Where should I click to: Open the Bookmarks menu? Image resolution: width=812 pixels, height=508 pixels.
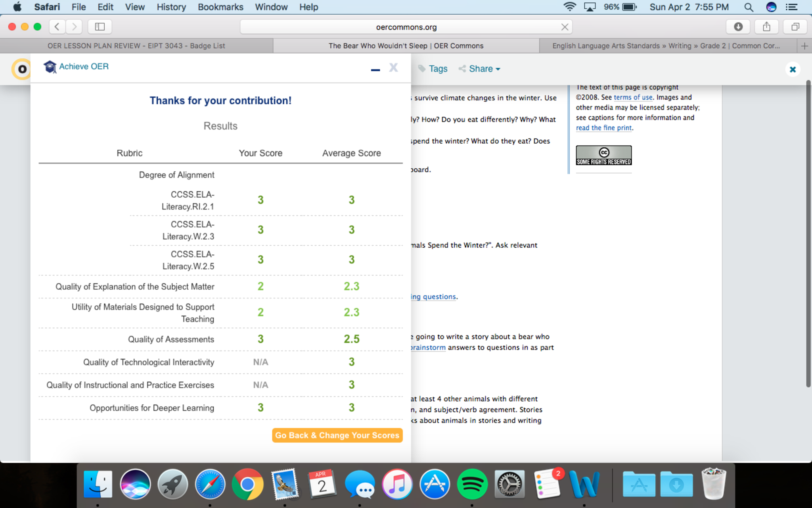220,7
